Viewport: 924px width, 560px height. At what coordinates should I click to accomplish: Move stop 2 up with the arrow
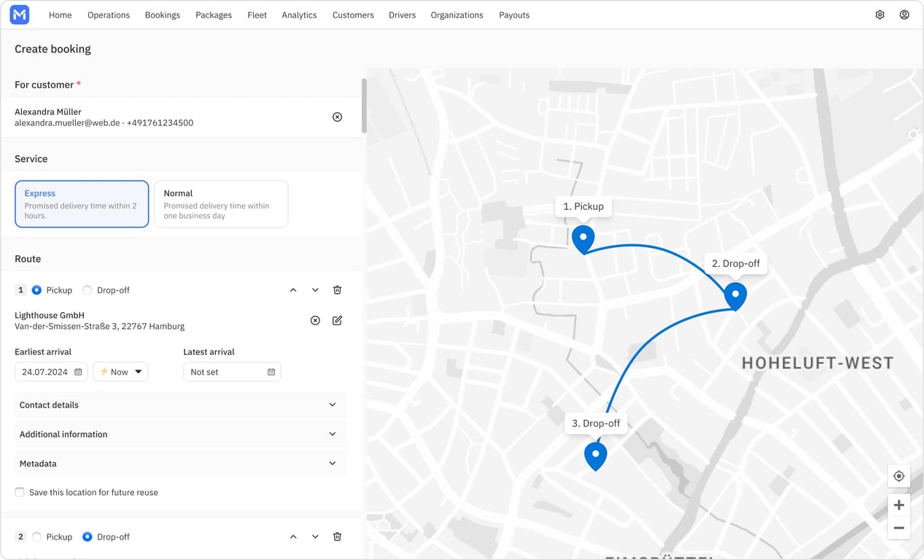(293, 537)
